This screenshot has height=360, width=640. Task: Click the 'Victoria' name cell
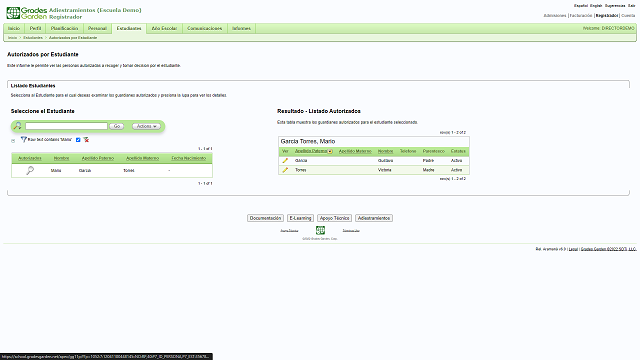pyautogui.click(x=384, y=170)
